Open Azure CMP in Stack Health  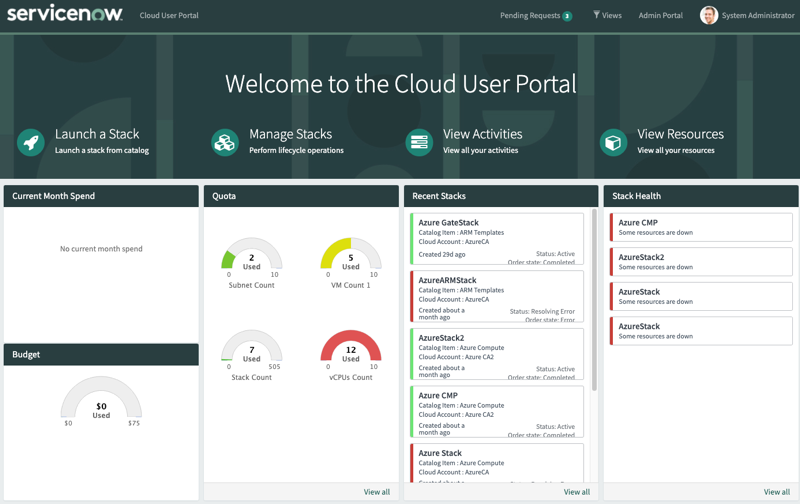pos(701,227)
